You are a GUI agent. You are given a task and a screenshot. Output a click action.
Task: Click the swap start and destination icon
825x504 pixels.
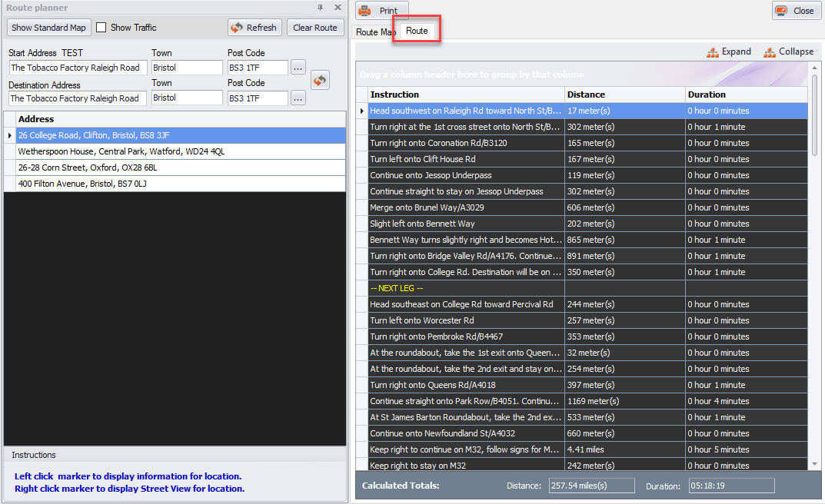coord(320,80)
